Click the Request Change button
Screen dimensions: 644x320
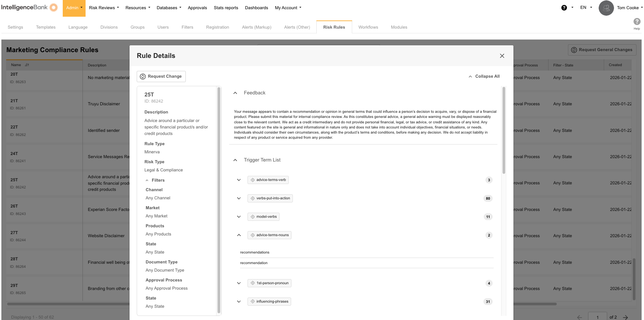click(161, 76)
